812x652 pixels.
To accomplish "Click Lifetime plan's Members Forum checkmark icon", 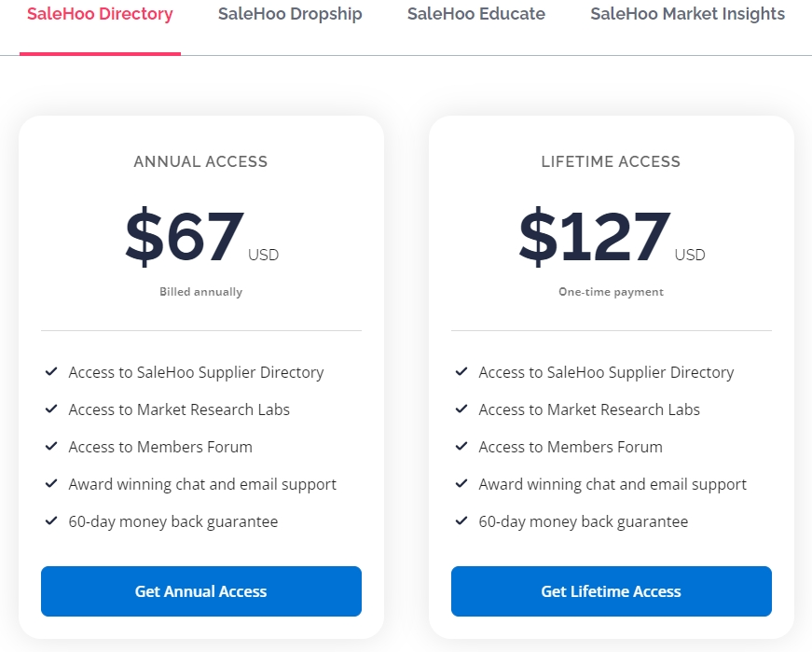I will point(461,447).
